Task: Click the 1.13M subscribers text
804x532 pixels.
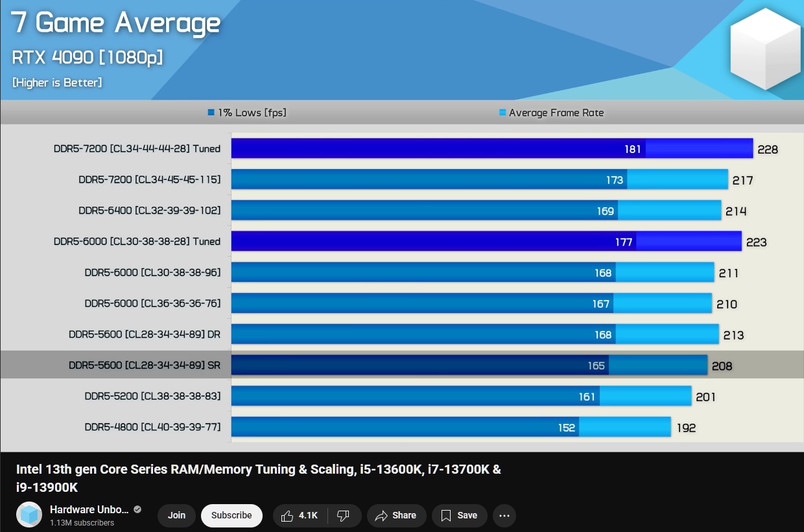Action: tap(82, 523)
